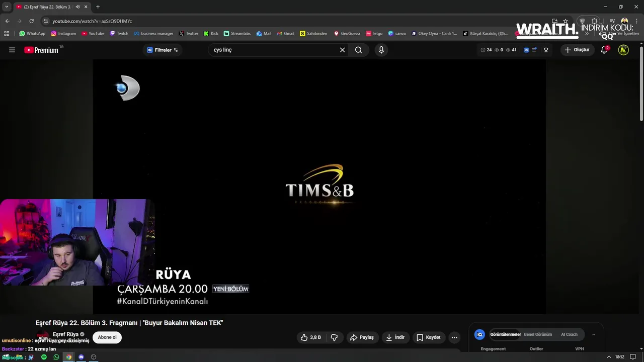The image size is (644, 362).
Task: Open the vidIQ list icon beside the logo
Action: [x=534, y=50]
